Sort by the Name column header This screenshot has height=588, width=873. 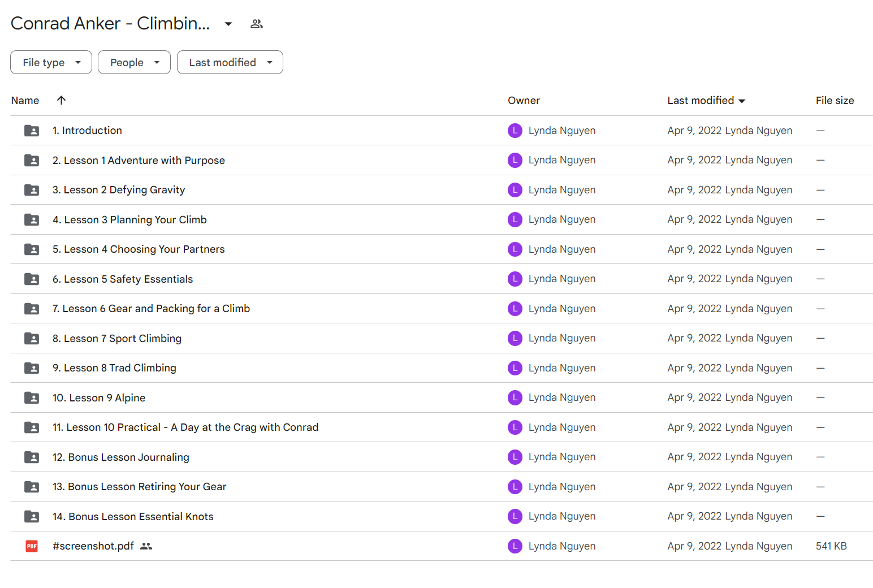click(25, 101)
